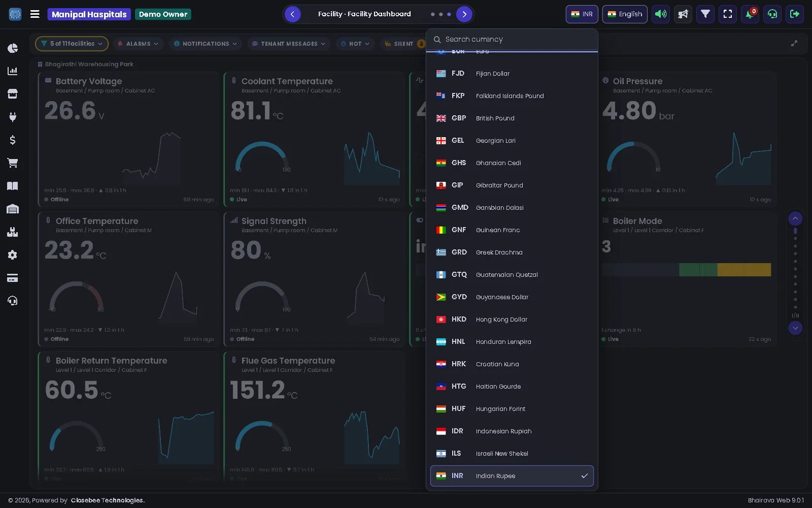The height and width of the screenshot is (508, 812).
Task: Select GBP British Pound
Action: [512, 118]
